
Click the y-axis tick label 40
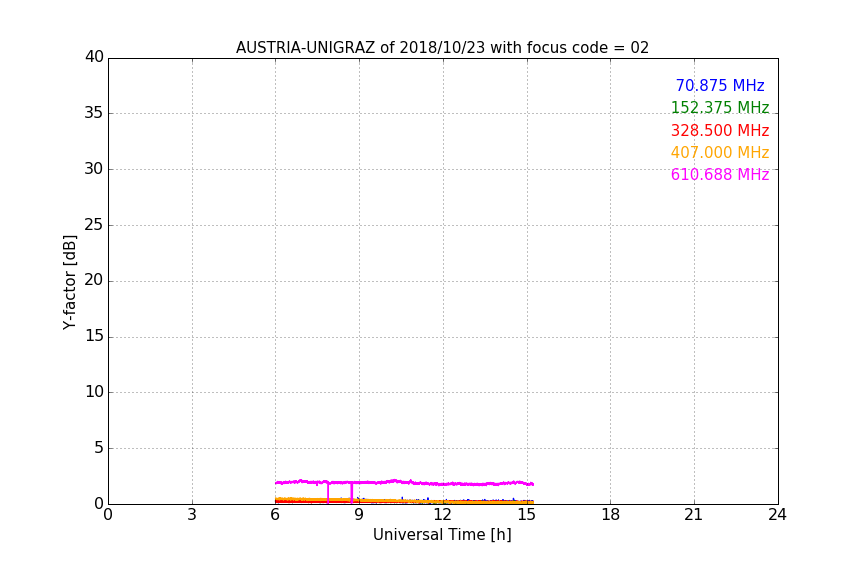pyautogui.click(x=94, y=57)
